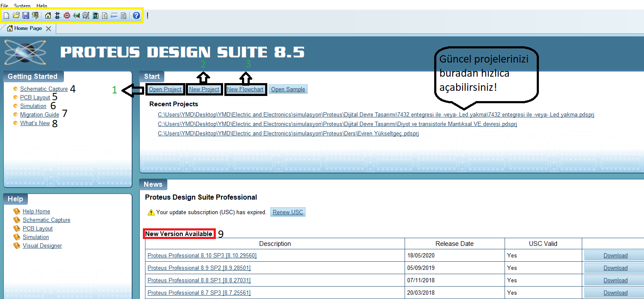Click the Open Sample button
The height and width of the screenshot is (299, 644).
coord(288,90)
